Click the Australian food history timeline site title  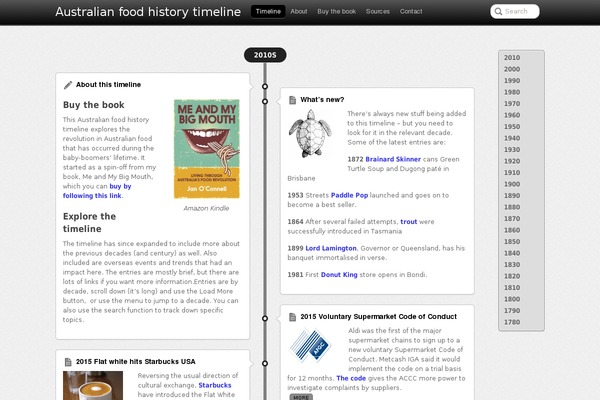(148, 12)
